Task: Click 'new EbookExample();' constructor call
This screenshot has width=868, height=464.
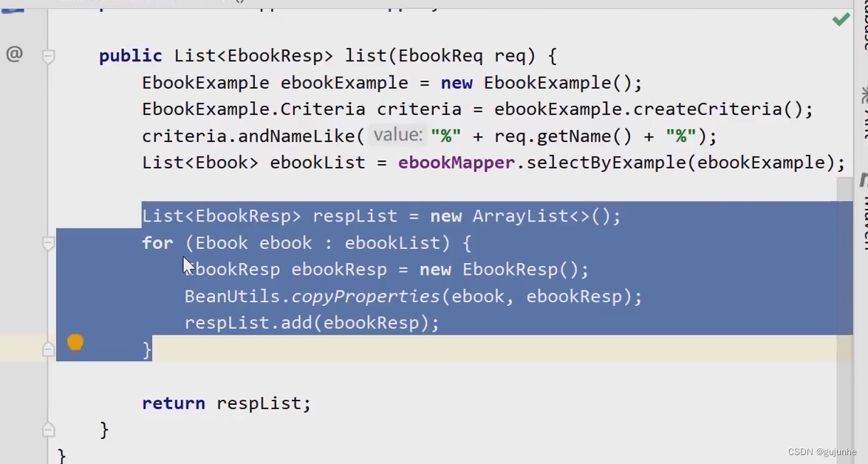Action: (541, 83)
